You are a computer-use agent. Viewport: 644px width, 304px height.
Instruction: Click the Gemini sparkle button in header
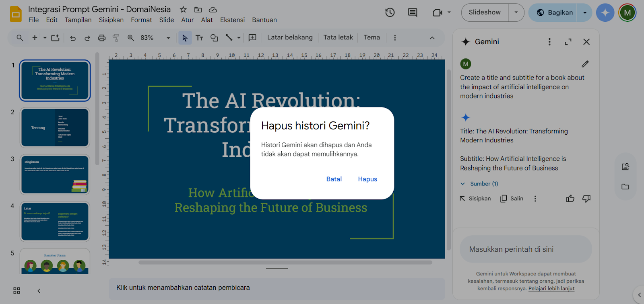(x=605, y=12)
